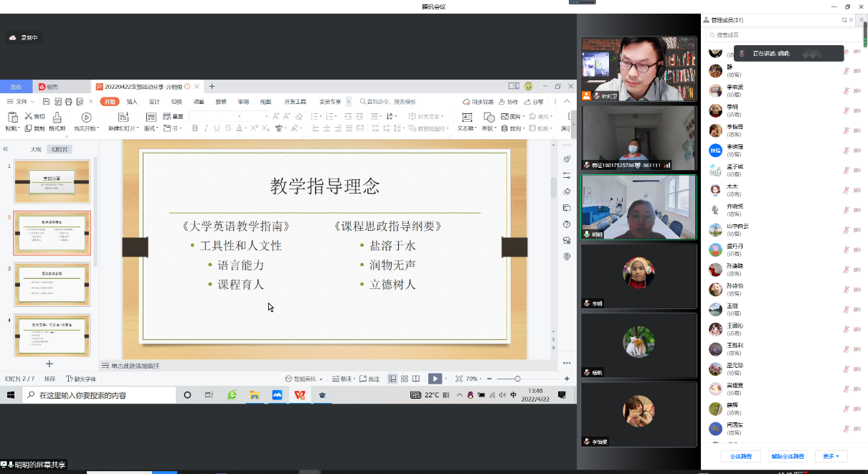Expand the 更多 dropdown in member panel
This screenshot has width=868, height=474.
831,456
